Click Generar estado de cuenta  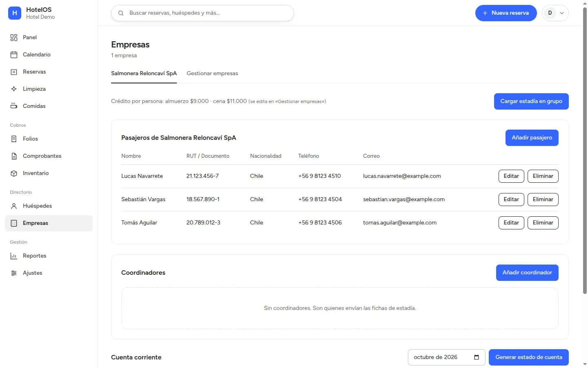[529, 357]
